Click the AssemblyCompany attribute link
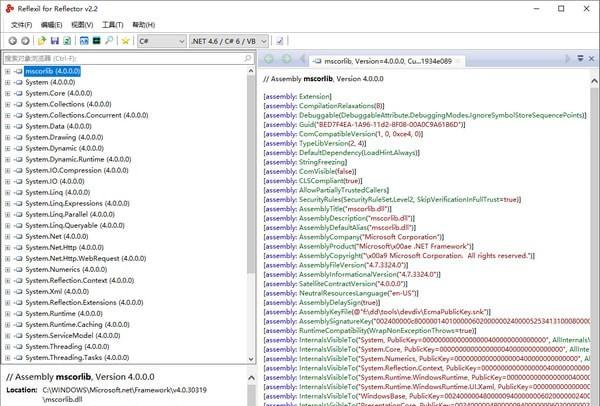600x406 pixels. tap(329, 237)
